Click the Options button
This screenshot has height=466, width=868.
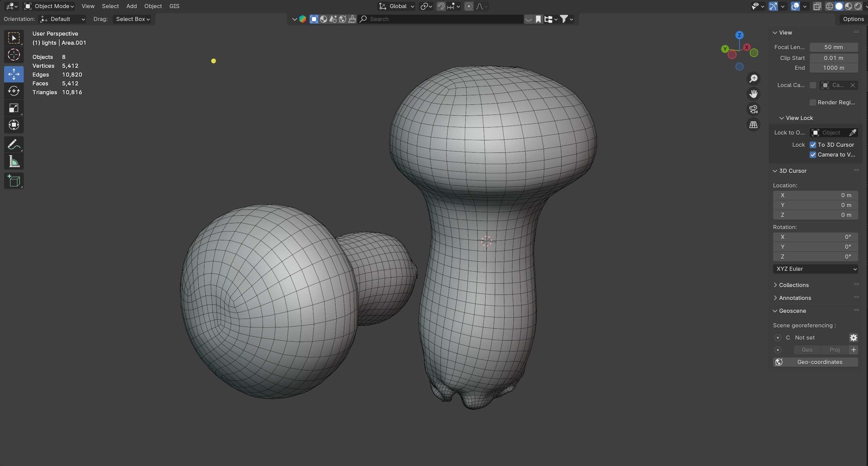point(853,19)
